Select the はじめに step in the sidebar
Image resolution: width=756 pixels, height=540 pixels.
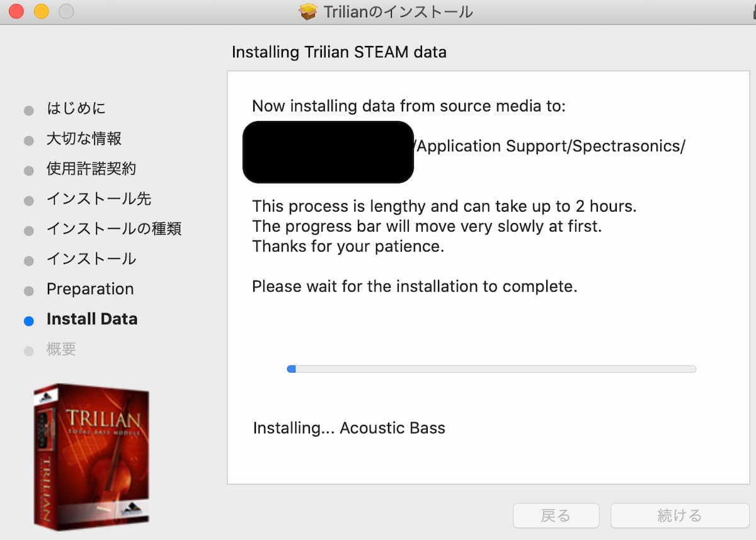coord(76,108)
